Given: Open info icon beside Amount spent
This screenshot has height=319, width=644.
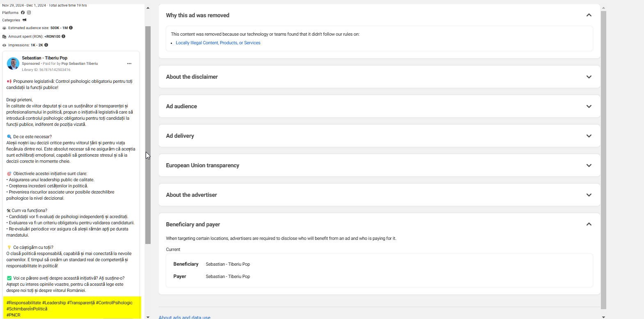Looking at the screenshot, I should (x=64, y=36).
